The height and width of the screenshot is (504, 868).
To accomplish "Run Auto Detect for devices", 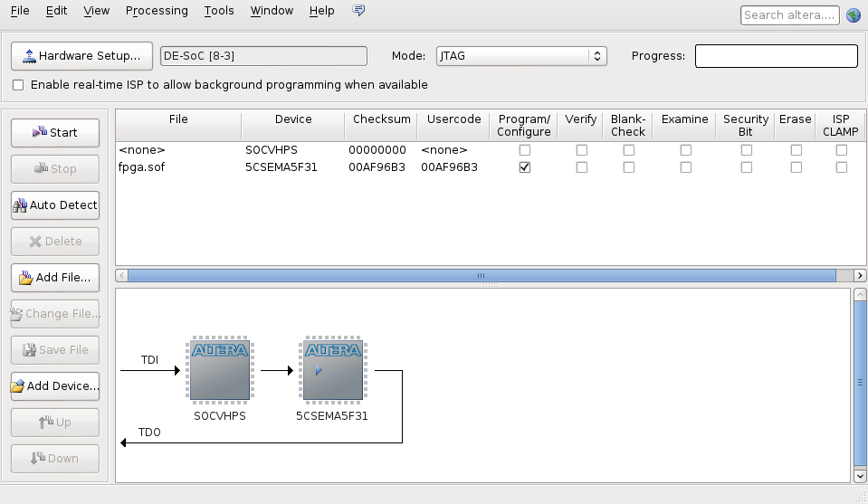I will pos(55,205).
